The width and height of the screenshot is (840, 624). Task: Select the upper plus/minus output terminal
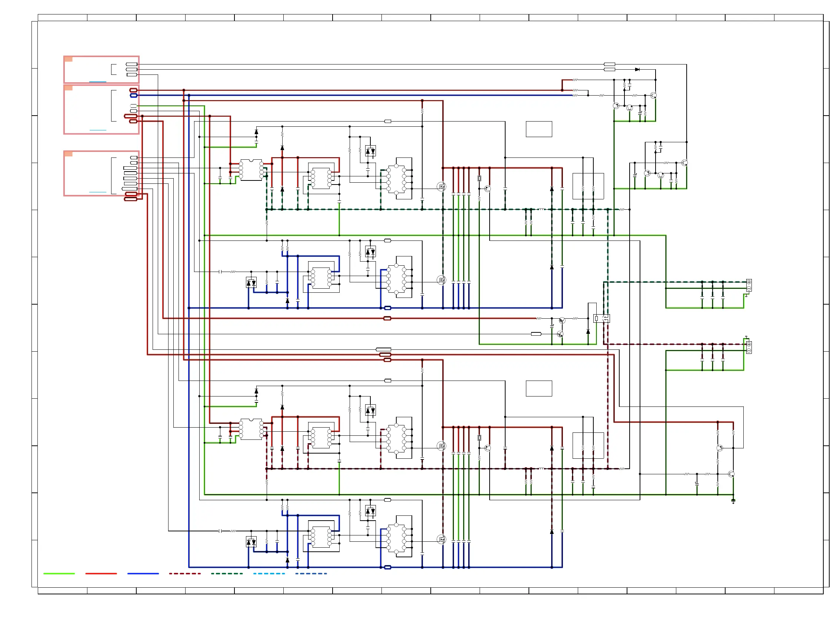click(x=749, y=286)
